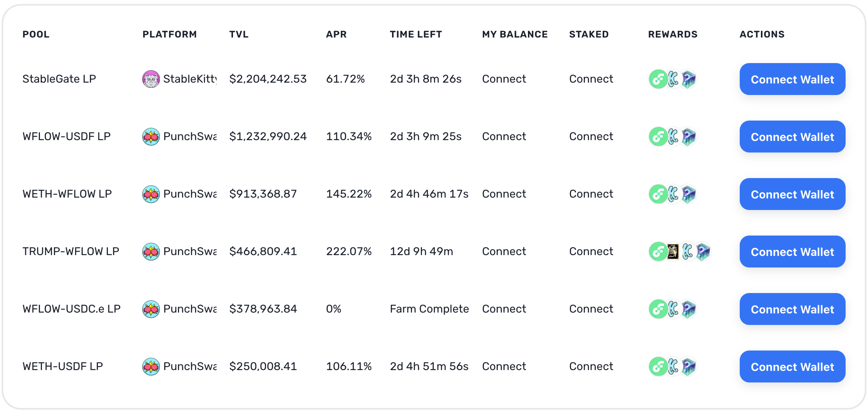
Task: Click the POOL column header
Action: pos(36,34)
